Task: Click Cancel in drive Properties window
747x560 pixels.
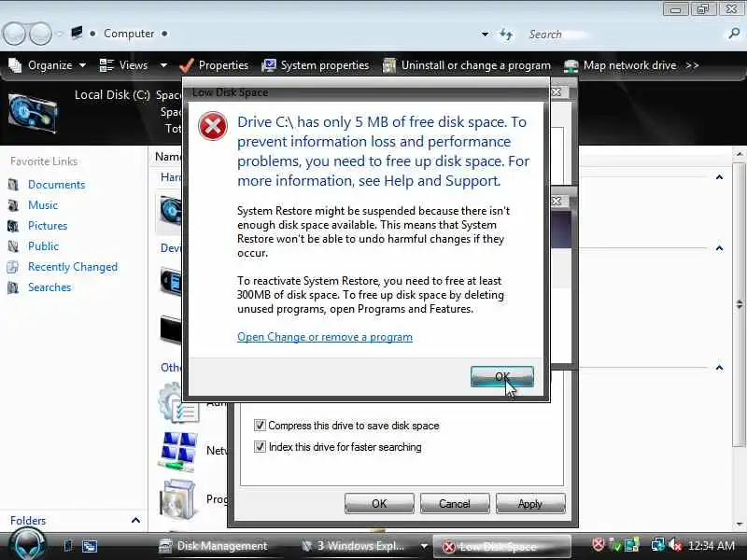Action: point(455,503)
